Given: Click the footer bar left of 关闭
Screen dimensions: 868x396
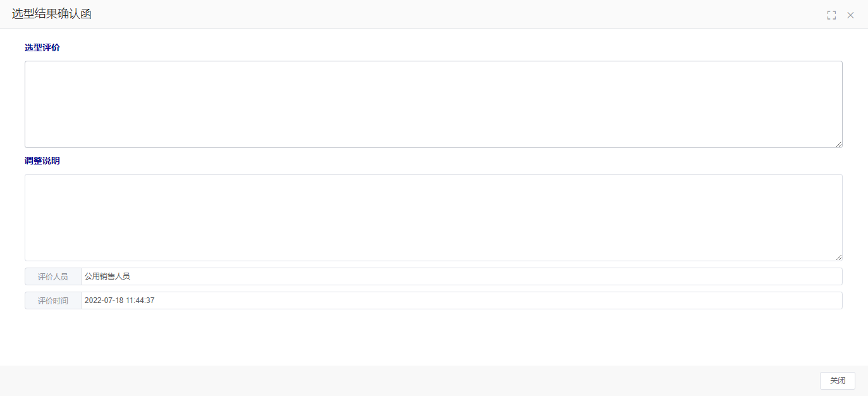Looking at the screenshot, I should click(411, 381).
